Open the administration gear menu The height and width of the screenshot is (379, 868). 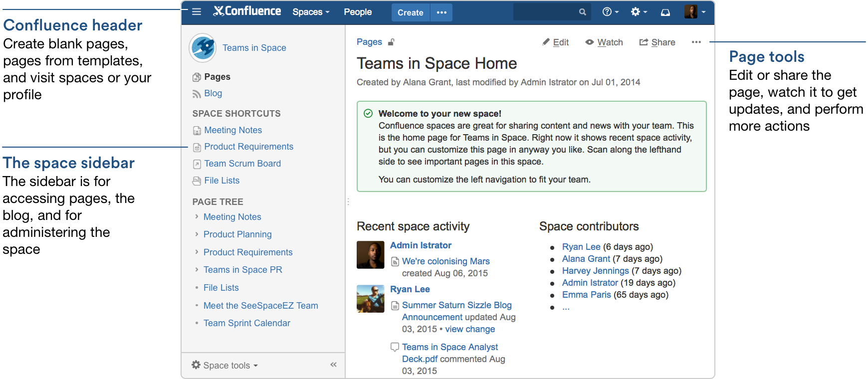click(x=639, y=12)
